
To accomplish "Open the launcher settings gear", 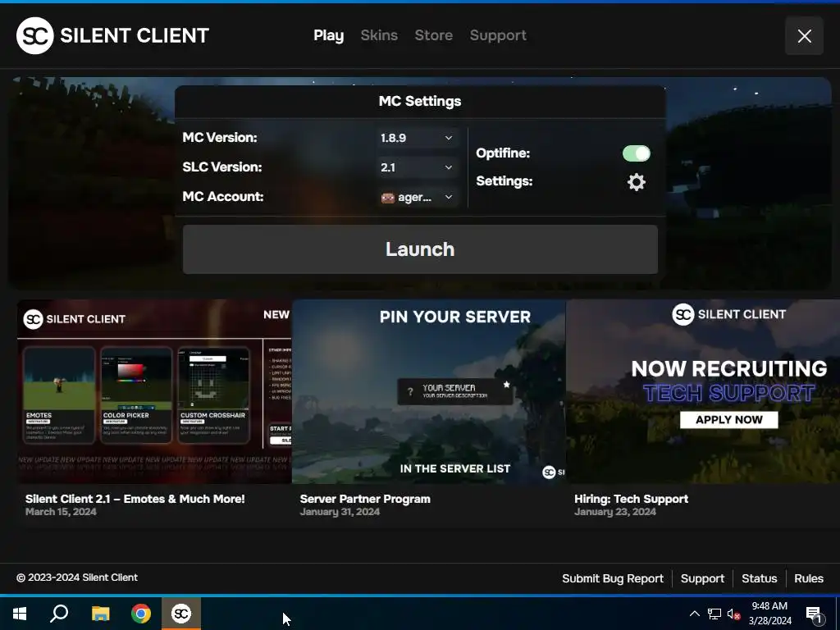I will click(636, 182).
